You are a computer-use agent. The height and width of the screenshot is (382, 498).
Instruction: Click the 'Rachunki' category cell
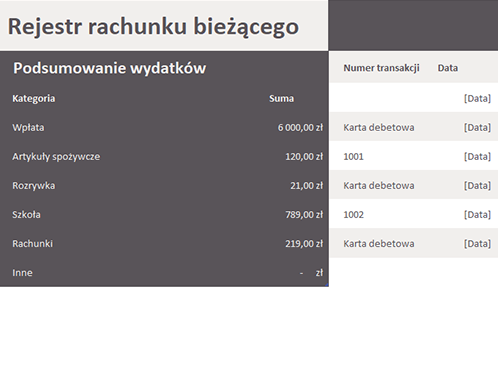point(32,244)
